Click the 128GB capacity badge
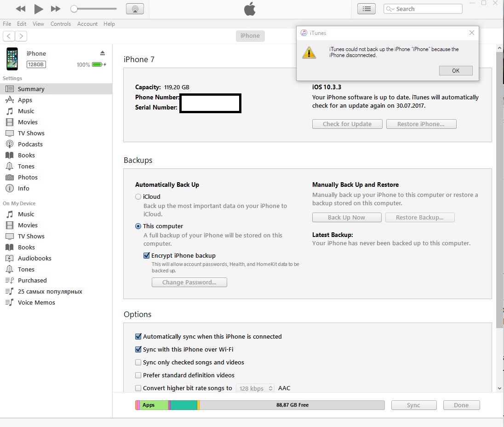504x427 pixels. [36, 64]
